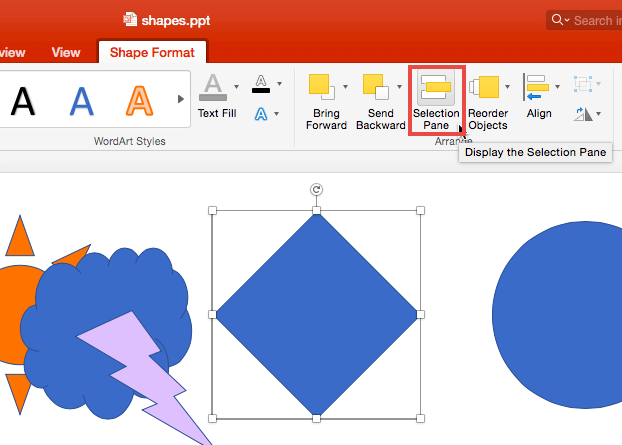Select the Shape Format tab
Screen dimensions: 622x445
coord(152,53)
